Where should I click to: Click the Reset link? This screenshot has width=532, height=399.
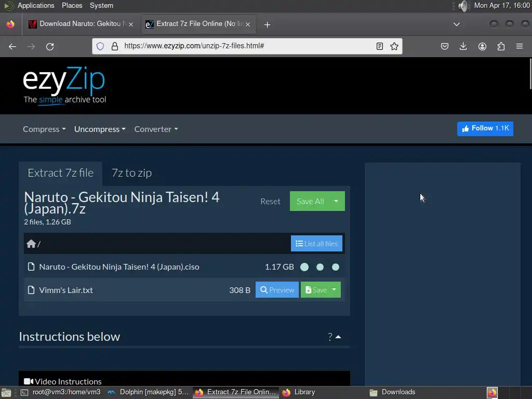tap(270, 201)
